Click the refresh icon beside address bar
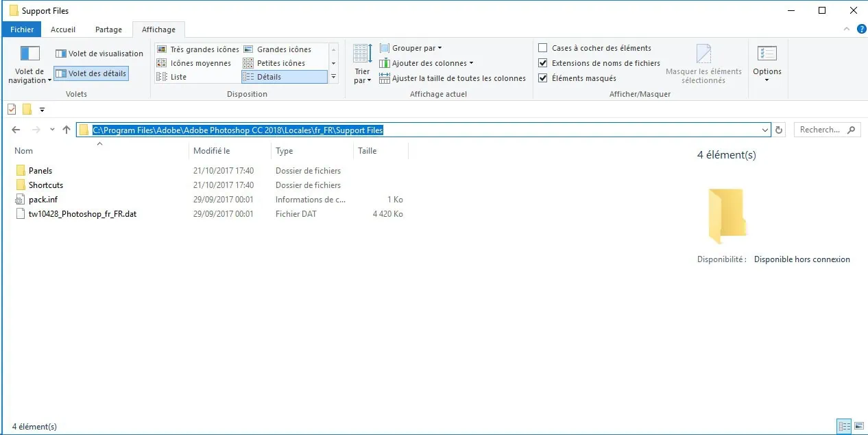Viewport: 868px width, 435px height. 779,130
